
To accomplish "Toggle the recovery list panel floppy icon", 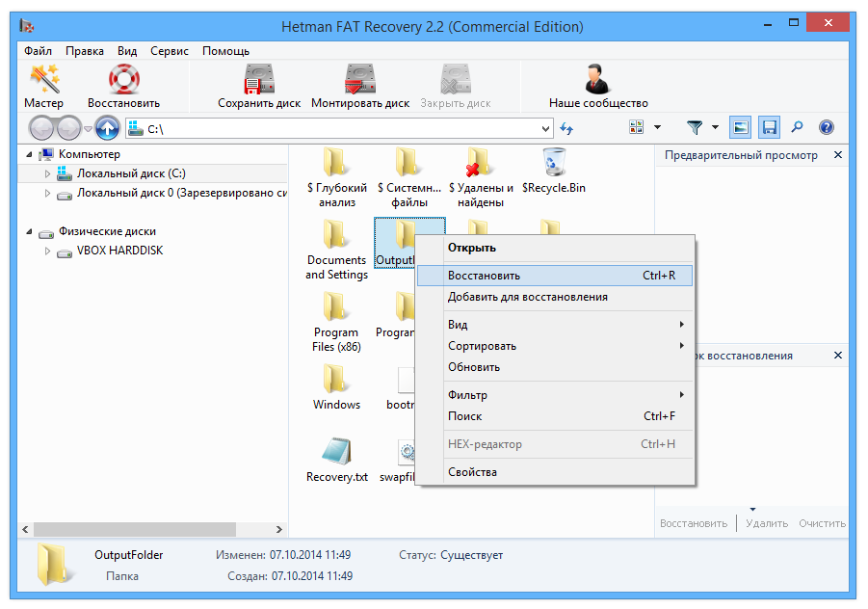I will point(769,128).
